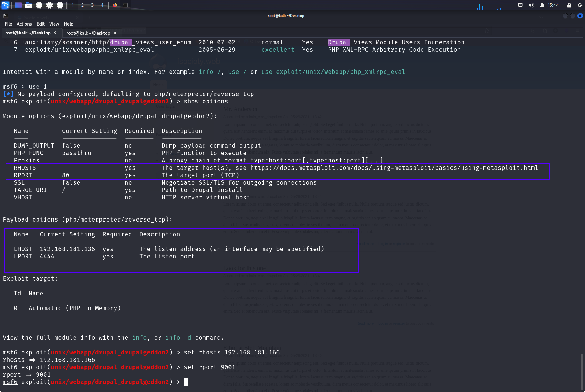Viewport: 585px width, 392px height.
Task: Open the notifications bell
Action: [x=542, y=5]
